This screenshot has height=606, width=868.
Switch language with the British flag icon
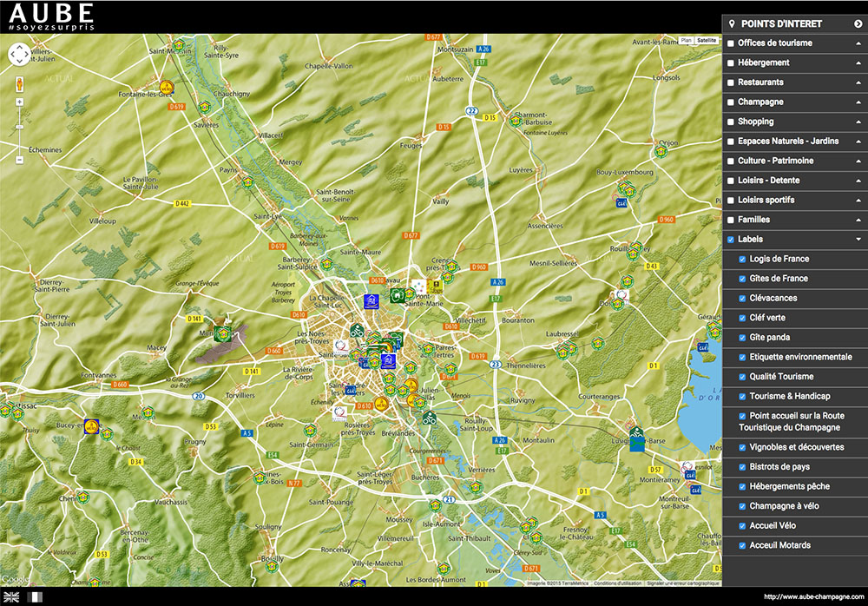(x=11, y=597)
